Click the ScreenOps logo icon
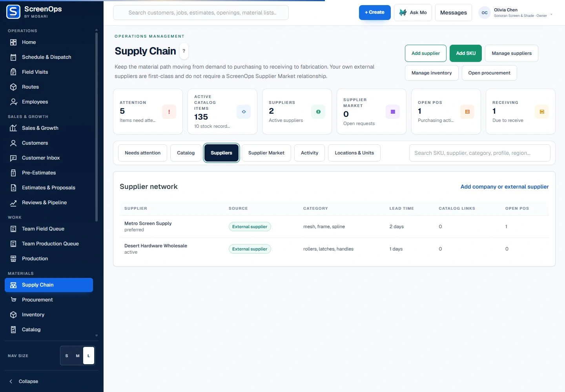565x392 pixels. (x=13, y=12)
